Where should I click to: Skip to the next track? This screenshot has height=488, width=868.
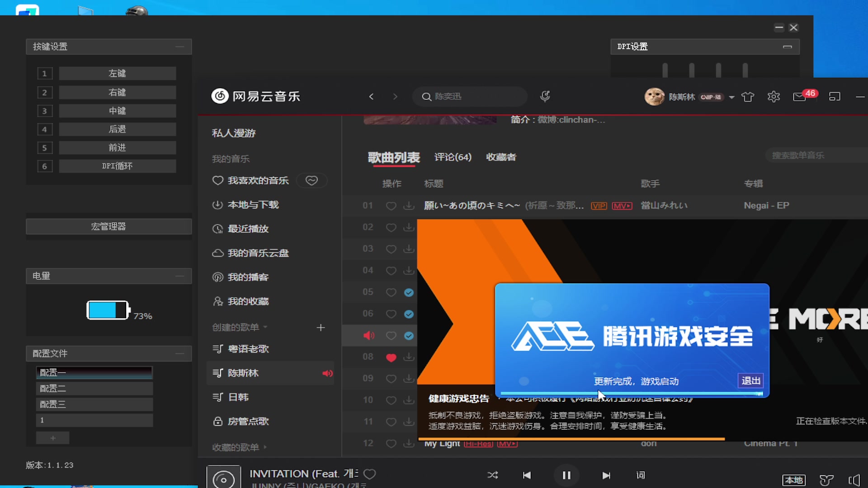(606, 475)
